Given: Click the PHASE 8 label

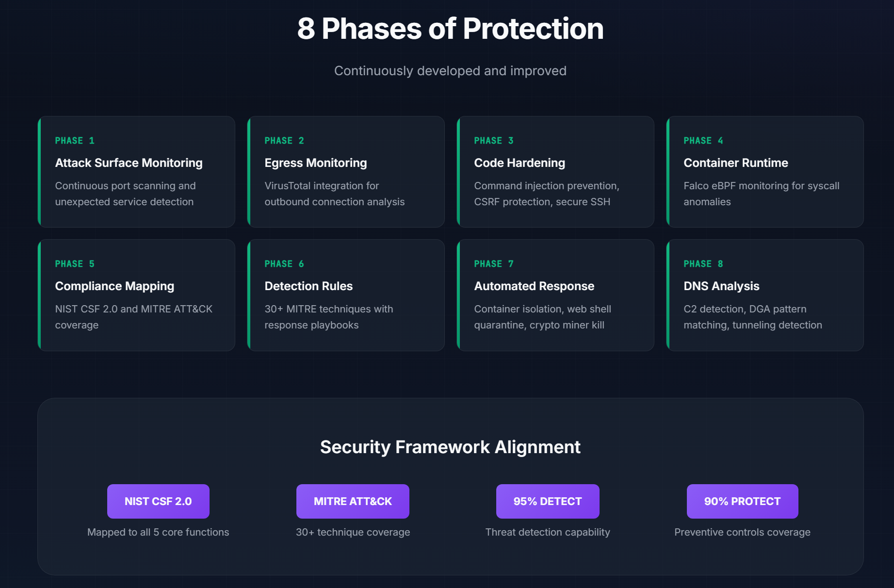Looking at the screenshot, I should point(703,264).
